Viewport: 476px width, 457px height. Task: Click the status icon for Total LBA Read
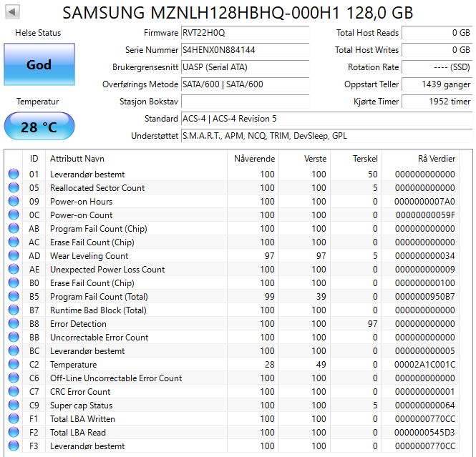coord(14,433)
